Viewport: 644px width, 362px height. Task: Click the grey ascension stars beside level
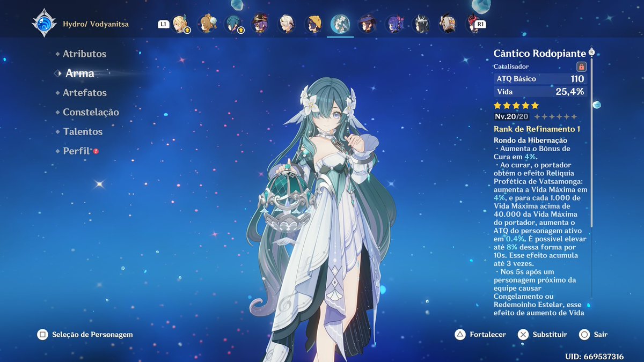pos(556,116)
